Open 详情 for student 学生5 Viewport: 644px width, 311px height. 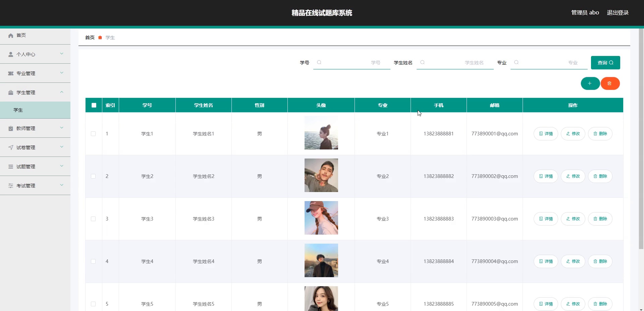(546, 304)
